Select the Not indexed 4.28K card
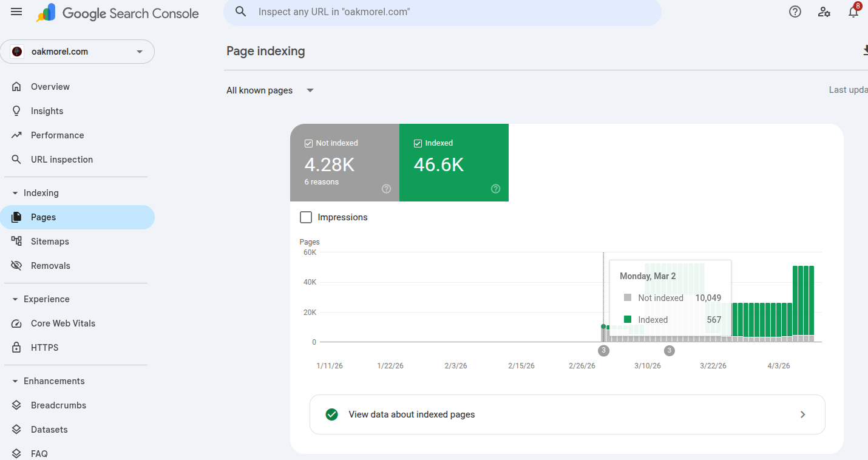The height and width of the screenshot is (460, 868). pos(345,163)
